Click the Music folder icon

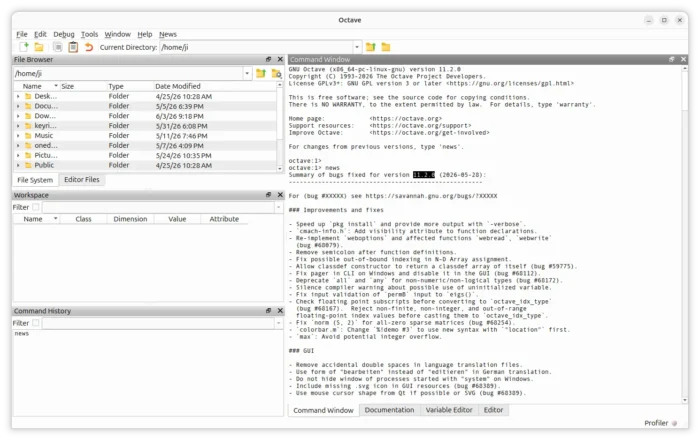[29, 136]
